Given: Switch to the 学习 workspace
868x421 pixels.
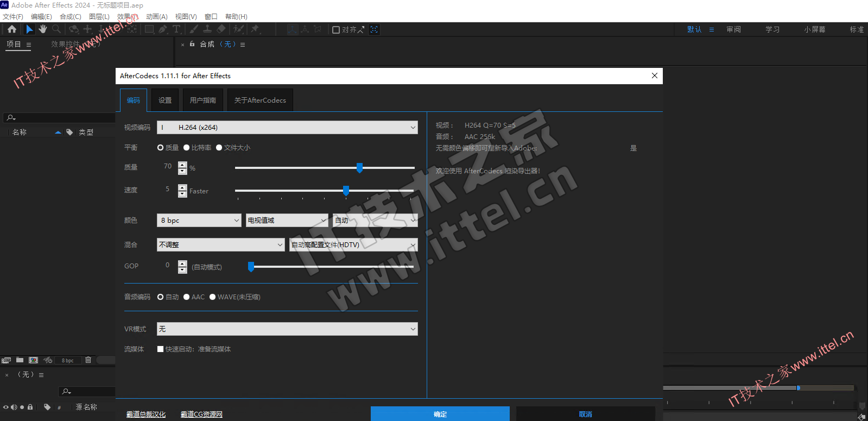Looking at the screenshot, I should [x=772, y=29].
